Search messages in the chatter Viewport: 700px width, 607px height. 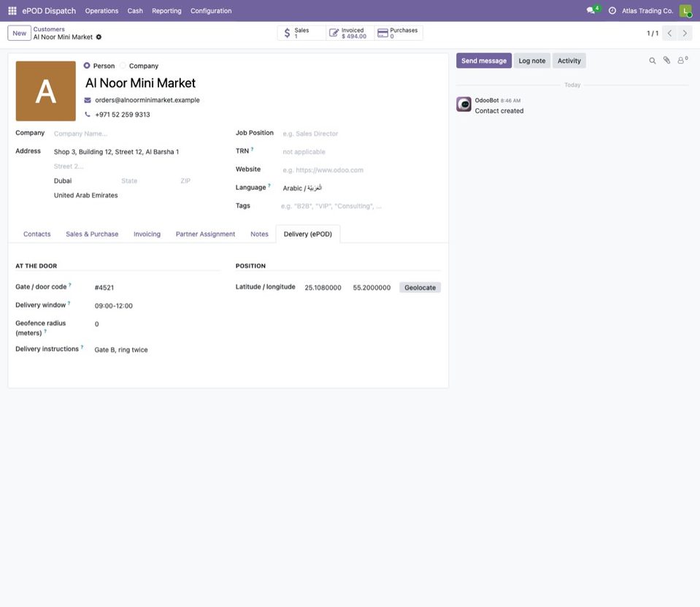click(653, 61)
